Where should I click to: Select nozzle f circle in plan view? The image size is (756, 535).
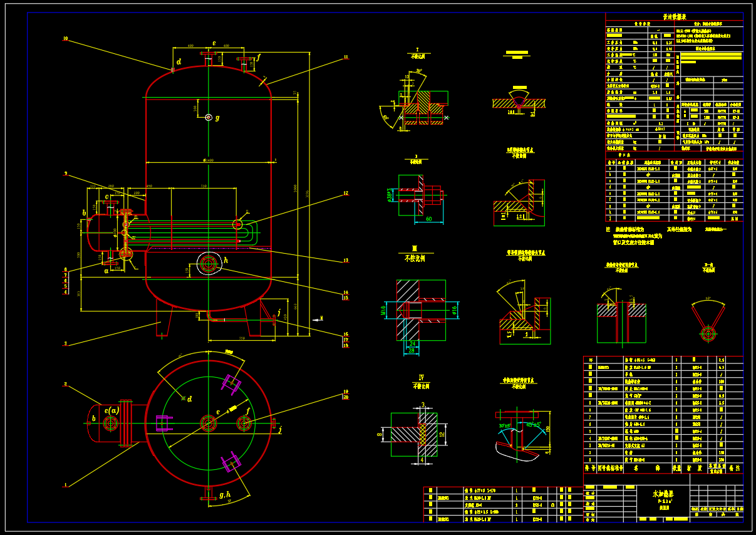tap(244, 424)
